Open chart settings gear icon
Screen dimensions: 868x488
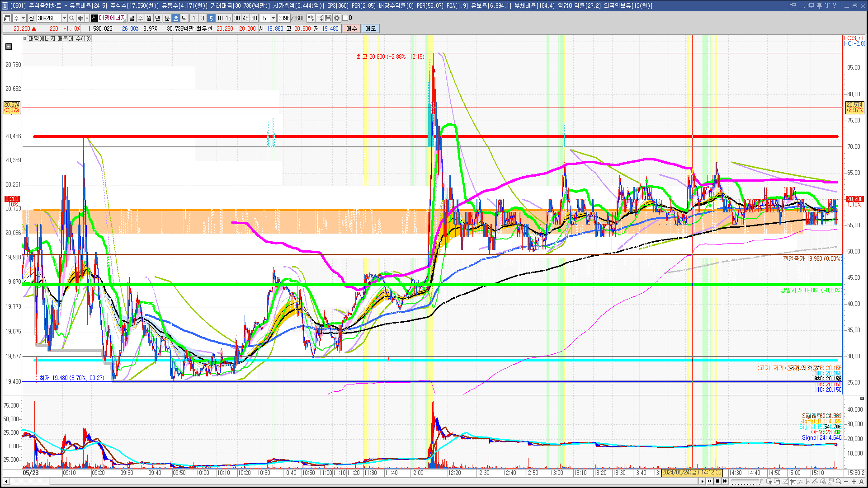point(337,18)
